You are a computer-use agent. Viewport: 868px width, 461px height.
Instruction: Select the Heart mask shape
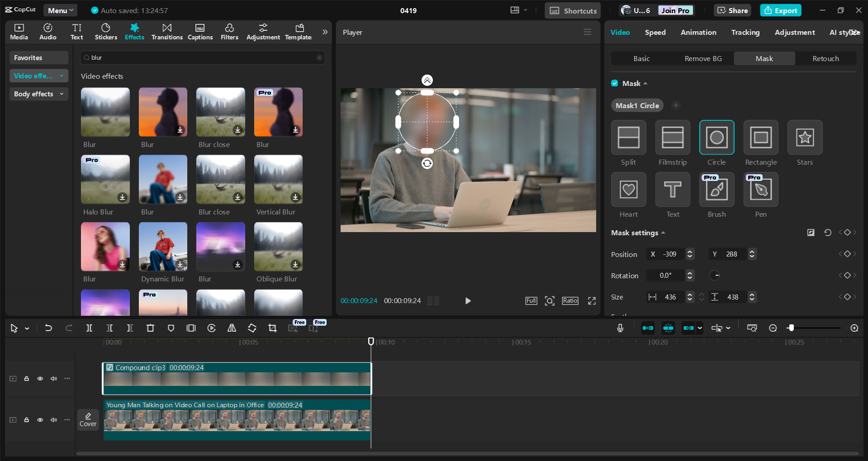[628, 190]
